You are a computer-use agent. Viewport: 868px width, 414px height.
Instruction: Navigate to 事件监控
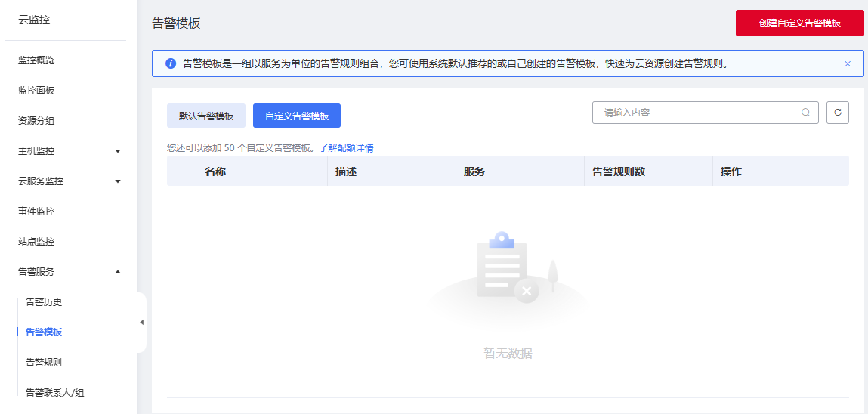click(36, 212)
